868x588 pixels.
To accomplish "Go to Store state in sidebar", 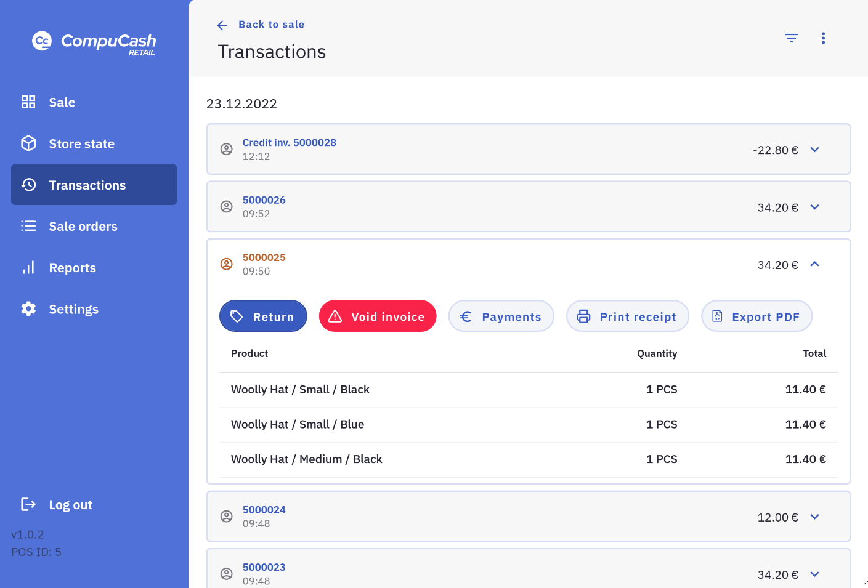I will pos(81,143).
